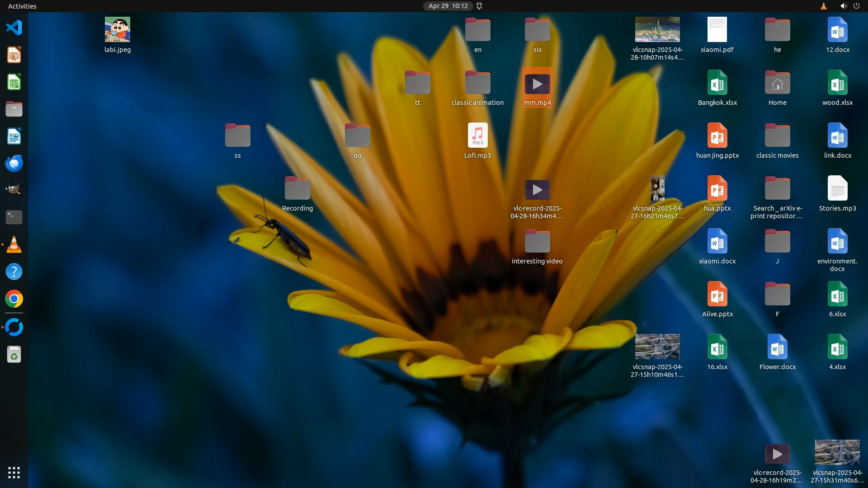Open Google Chrome in the dock

14,299
